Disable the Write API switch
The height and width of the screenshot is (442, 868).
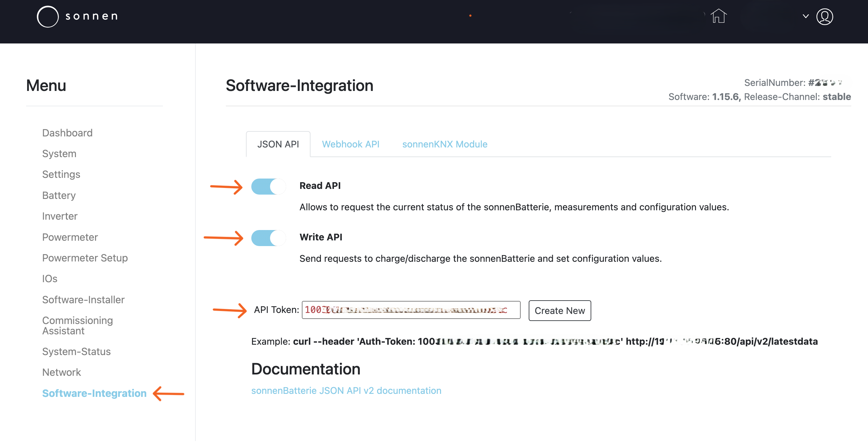click(268, 238)
